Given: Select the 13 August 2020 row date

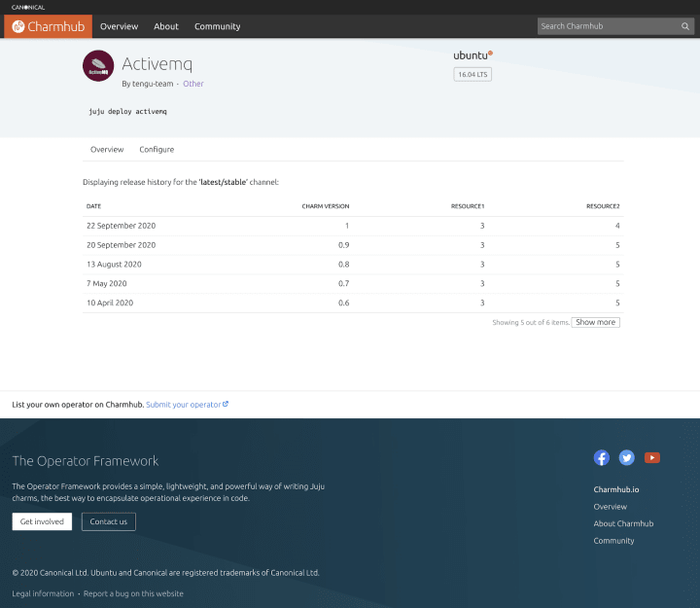Looking at the screenshot, I should click(x=114, y=264).
